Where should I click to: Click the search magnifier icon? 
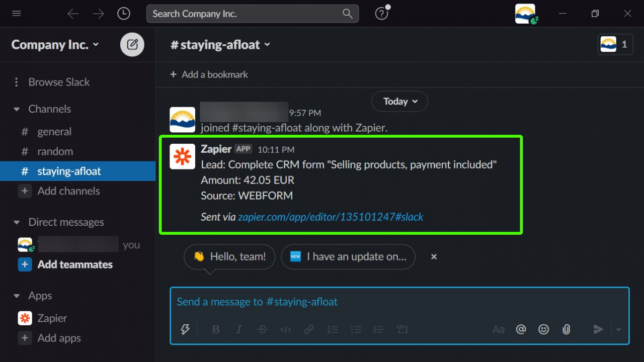pos(347,14)
